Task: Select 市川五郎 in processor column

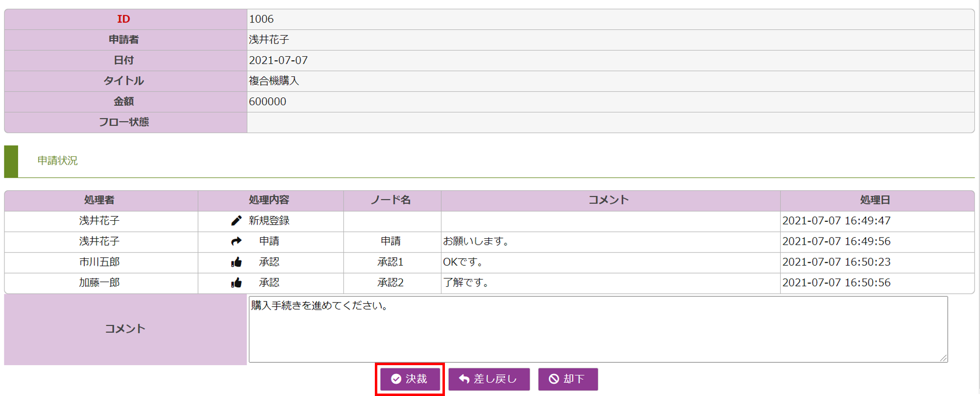Action: pyautogui.click(x=99, y=262)
